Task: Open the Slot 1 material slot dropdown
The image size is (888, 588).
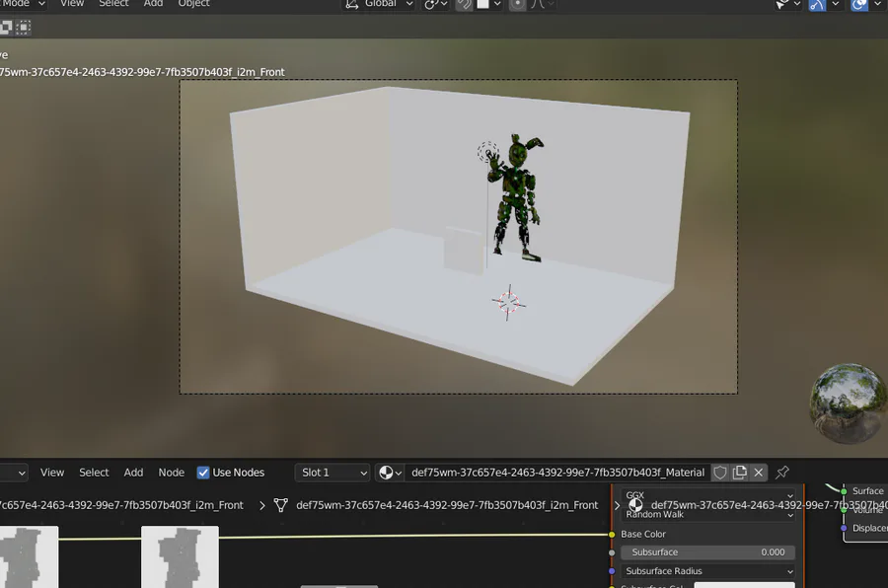Action: [x=333, y=473]
